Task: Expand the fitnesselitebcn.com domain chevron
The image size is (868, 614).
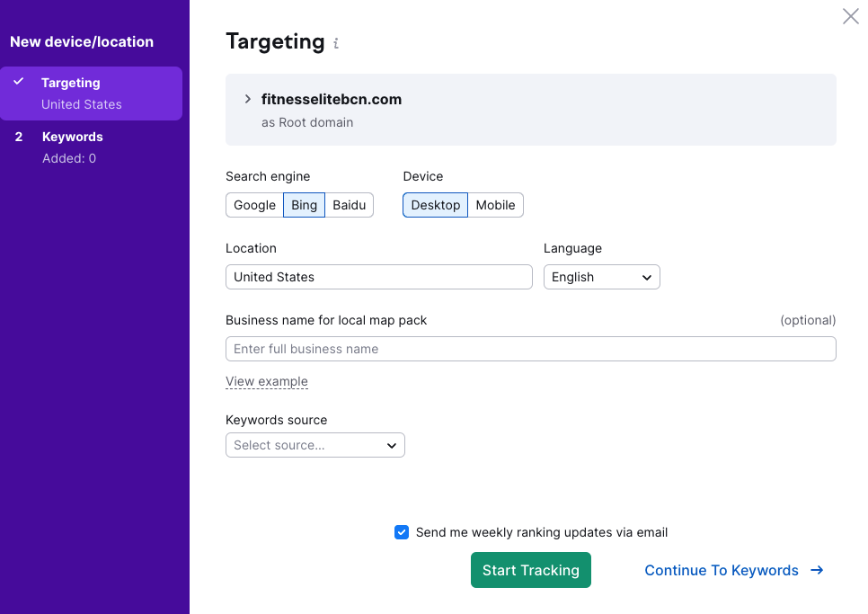Action: click(248, 99)
